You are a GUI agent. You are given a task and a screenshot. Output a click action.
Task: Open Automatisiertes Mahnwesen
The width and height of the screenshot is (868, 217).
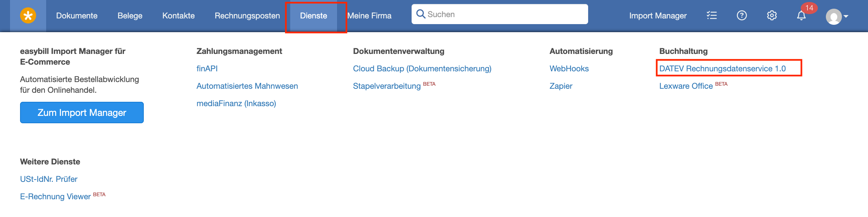(247, 86)
